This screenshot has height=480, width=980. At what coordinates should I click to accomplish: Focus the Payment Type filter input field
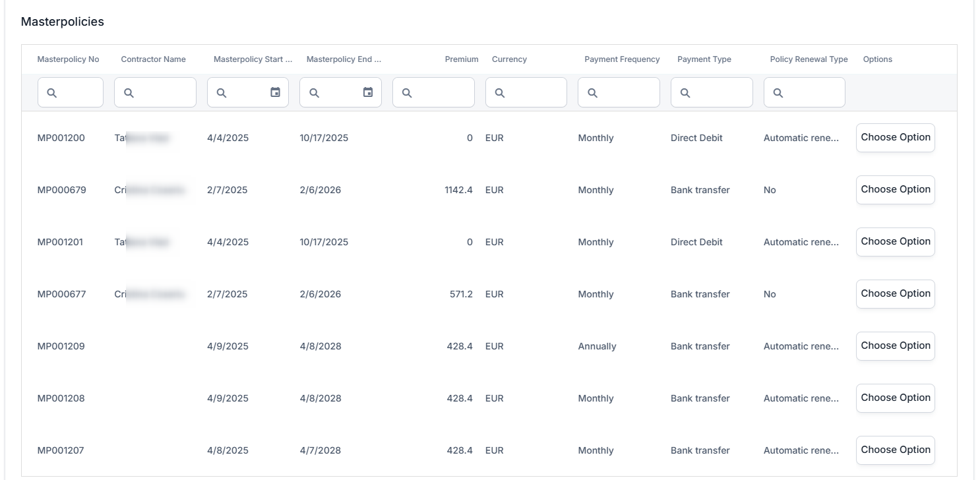[x=719, y=93]
